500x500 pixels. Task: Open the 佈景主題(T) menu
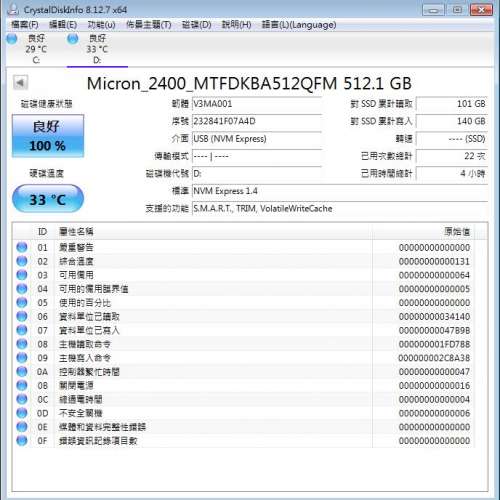[x=149, y=25]
